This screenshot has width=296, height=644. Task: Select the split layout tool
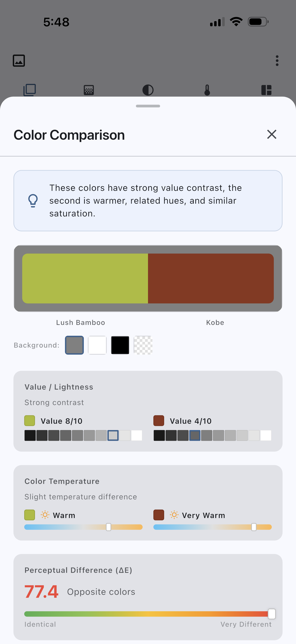point(267,90)
